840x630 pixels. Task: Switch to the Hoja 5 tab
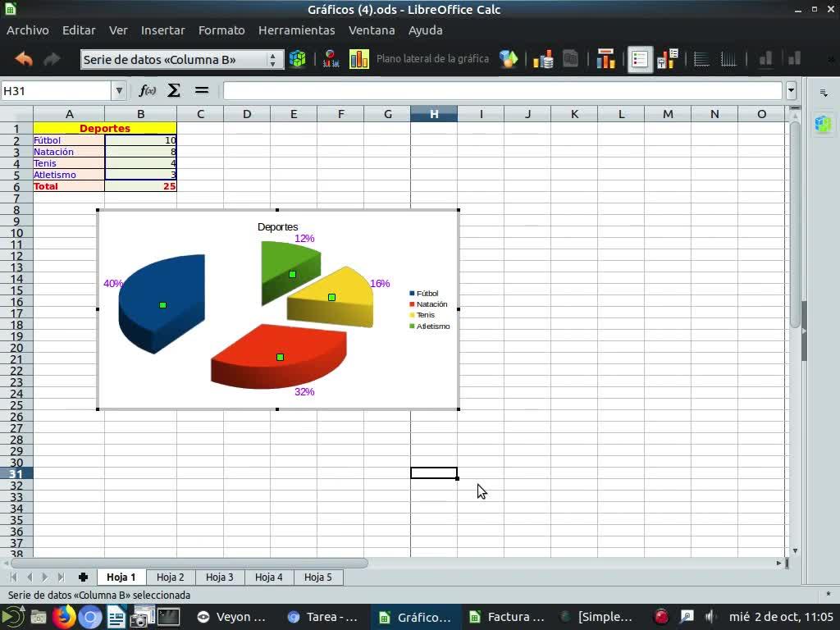coord(318,577)
